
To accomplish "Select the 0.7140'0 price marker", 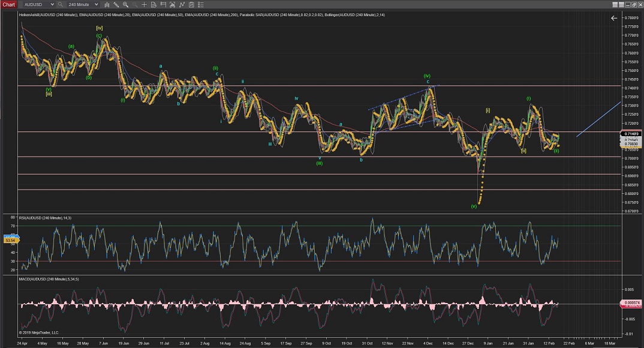I will click(631, 134).
